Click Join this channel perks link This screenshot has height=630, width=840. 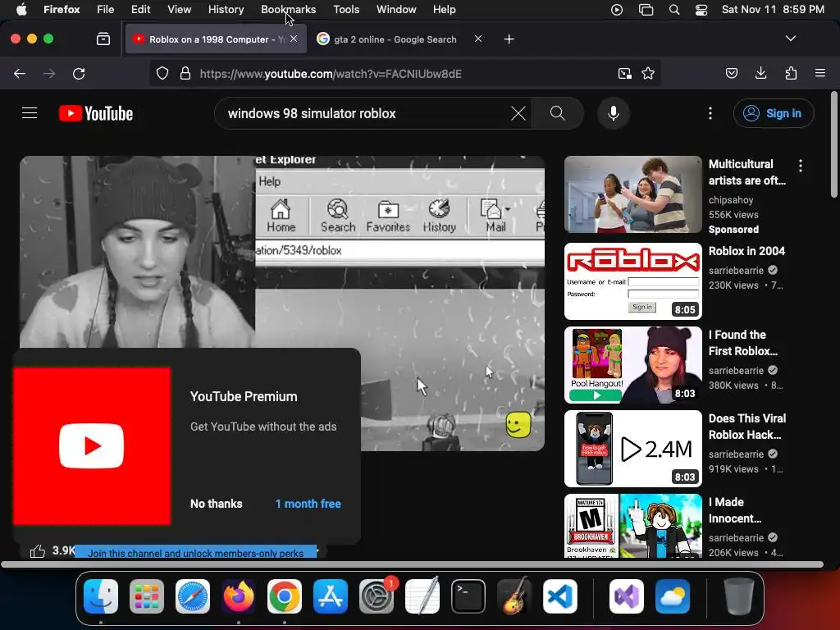tap(195, 553)
